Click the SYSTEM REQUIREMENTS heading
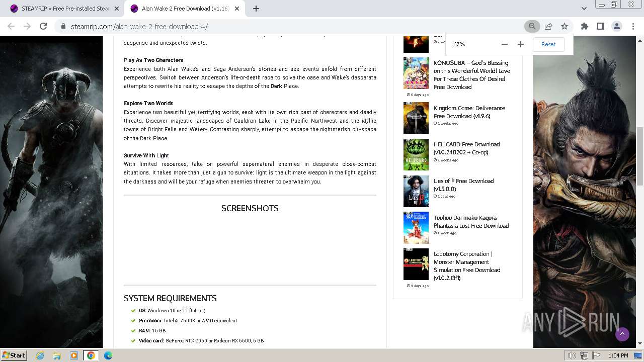The image size is (644, 362). pos(170,298)
